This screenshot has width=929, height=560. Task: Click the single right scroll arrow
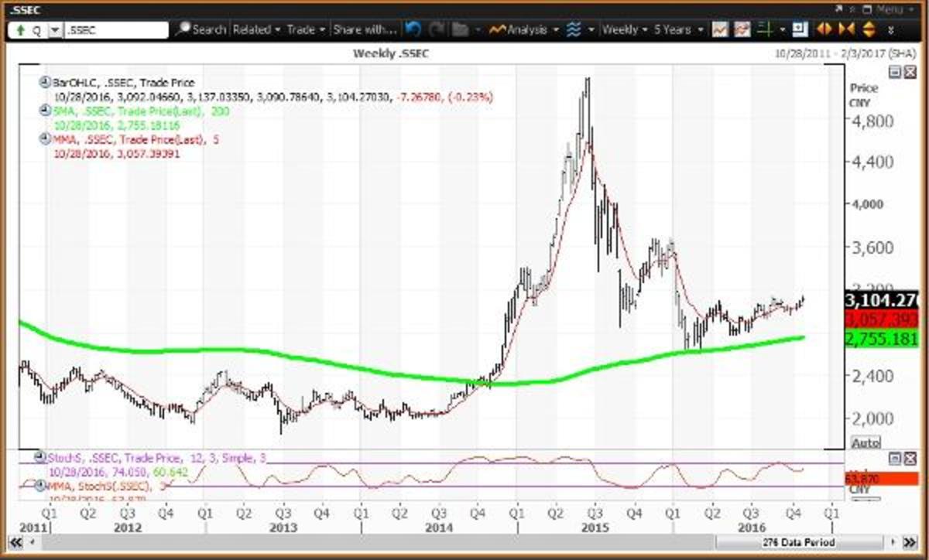click(894, 542)
